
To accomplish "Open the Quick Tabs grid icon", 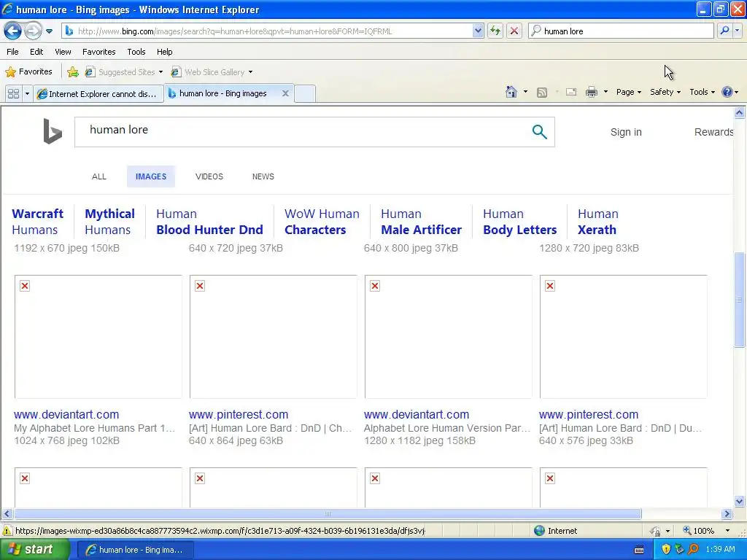I will 13,94.
